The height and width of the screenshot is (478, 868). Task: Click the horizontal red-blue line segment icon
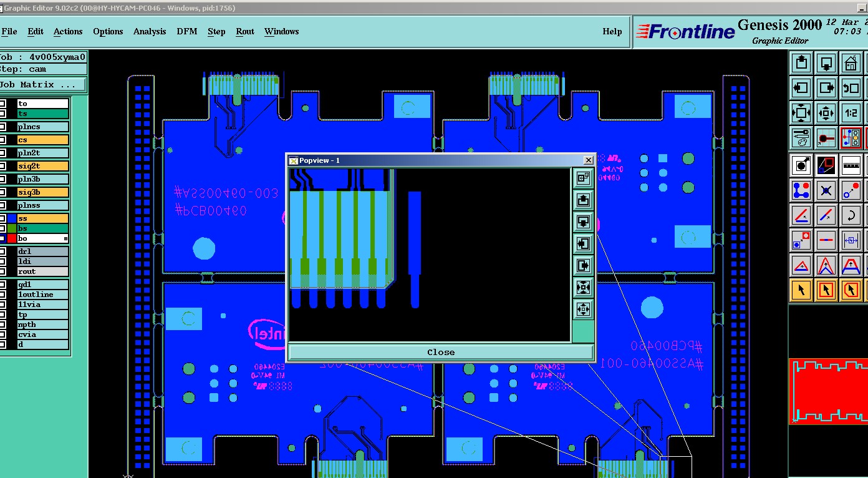point(826,240)
